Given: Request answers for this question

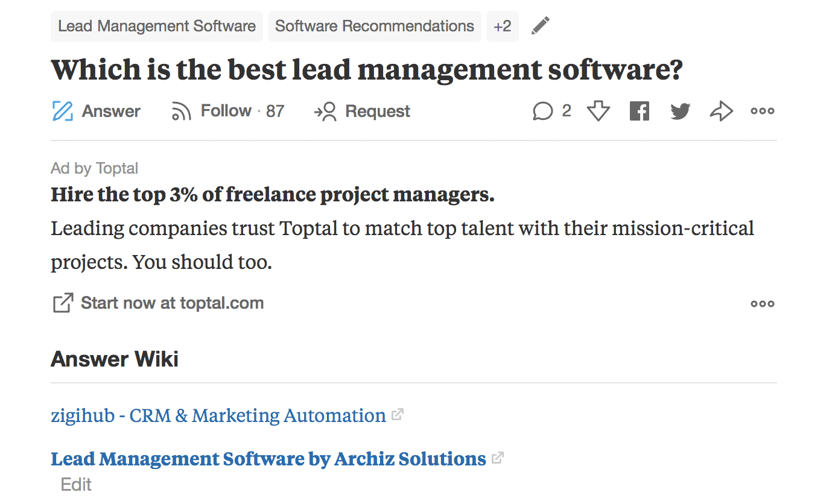Looking at the screenshot, I should [x=378, y=111].
